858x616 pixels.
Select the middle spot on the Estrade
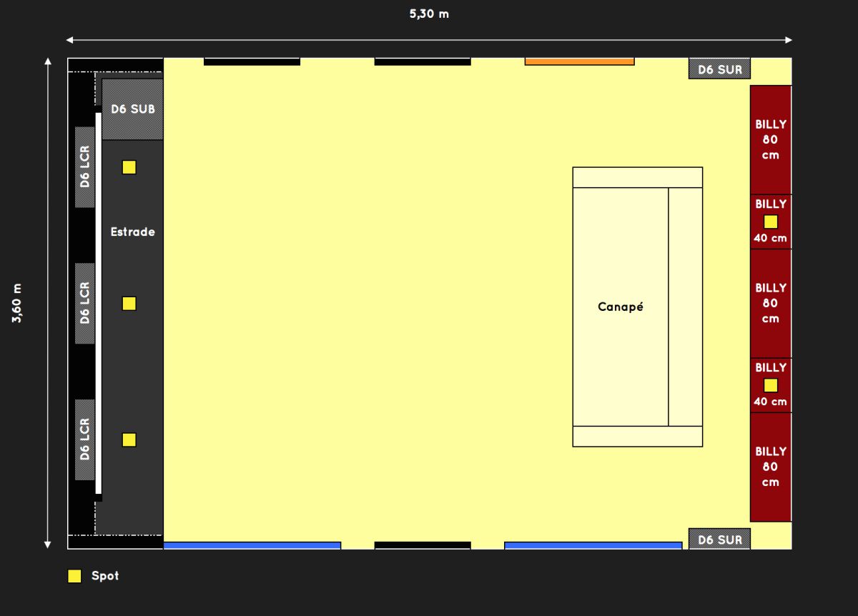click(129, 304)
